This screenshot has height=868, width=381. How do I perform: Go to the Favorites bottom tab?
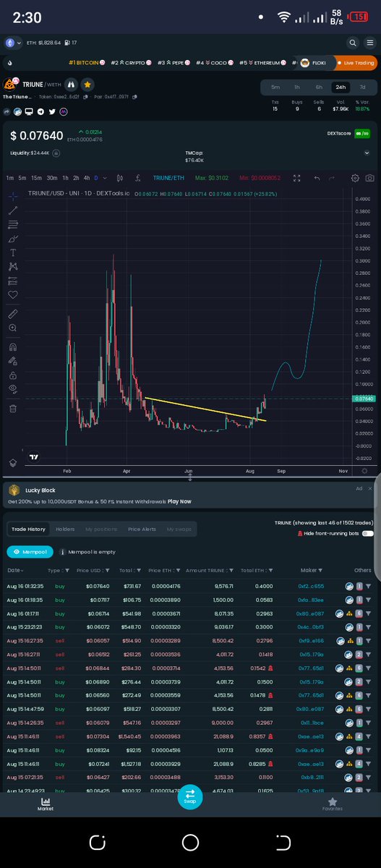pos(333,804)
